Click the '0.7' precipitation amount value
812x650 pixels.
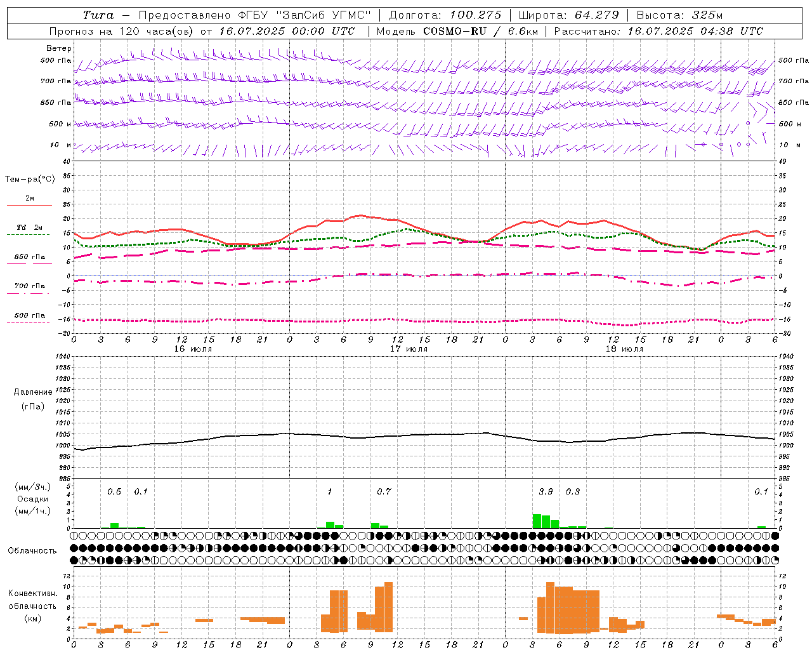tap(384, 492)
